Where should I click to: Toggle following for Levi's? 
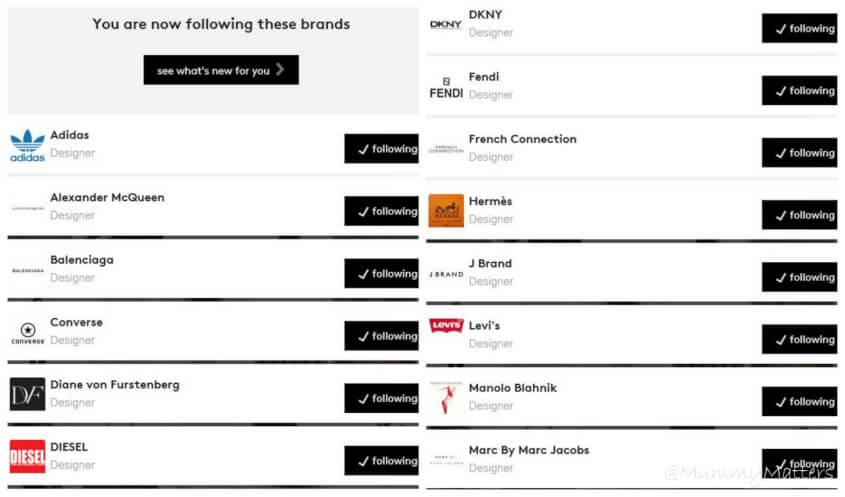pyautogui.click(x=800, y=340)
